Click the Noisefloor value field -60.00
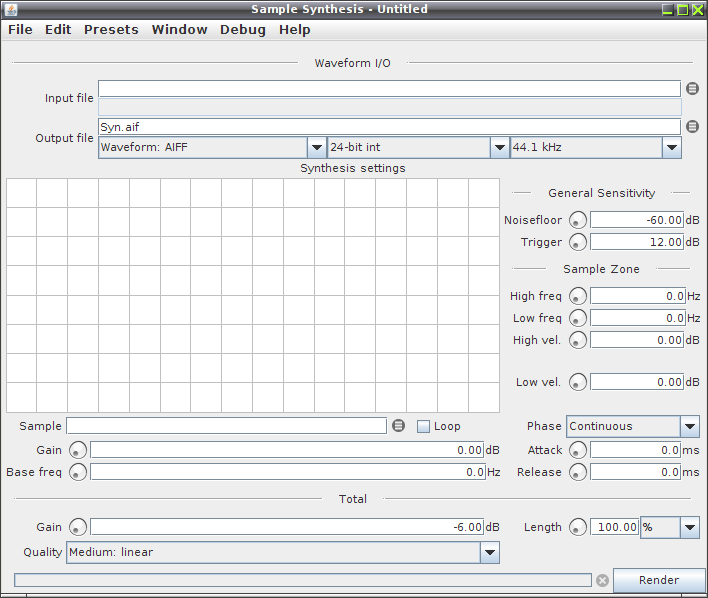Screen dimensions: 708x598 (637, 220)
